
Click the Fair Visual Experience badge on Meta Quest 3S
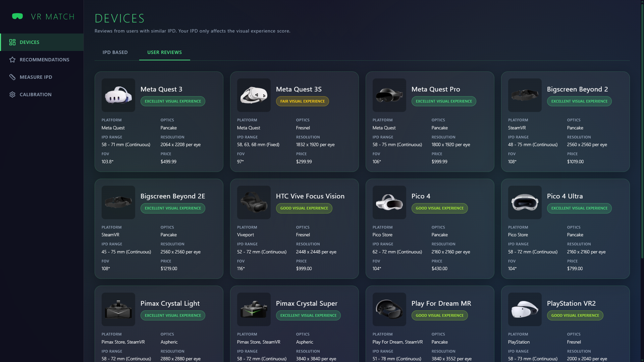coord(302,101)
